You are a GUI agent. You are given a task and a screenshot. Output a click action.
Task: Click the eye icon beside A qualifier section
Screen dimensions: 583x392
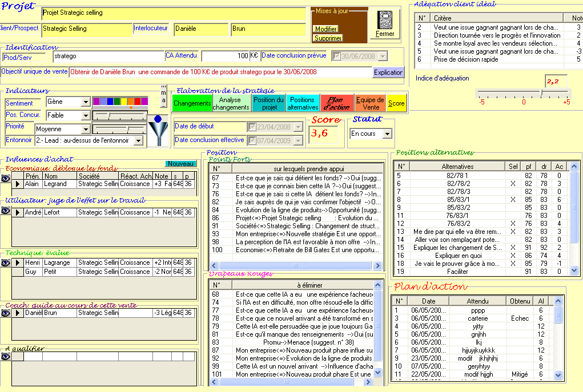(6, 357)
